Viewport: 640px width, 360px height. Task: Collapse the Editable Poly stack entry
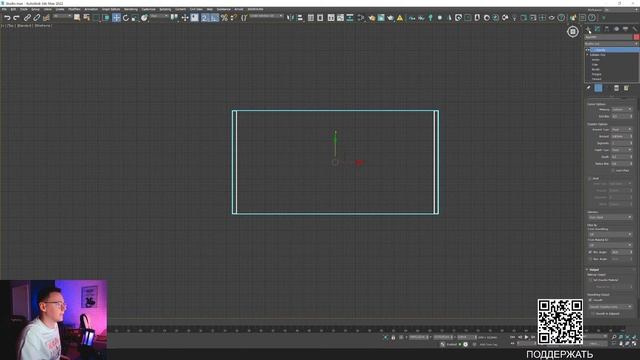588,55
